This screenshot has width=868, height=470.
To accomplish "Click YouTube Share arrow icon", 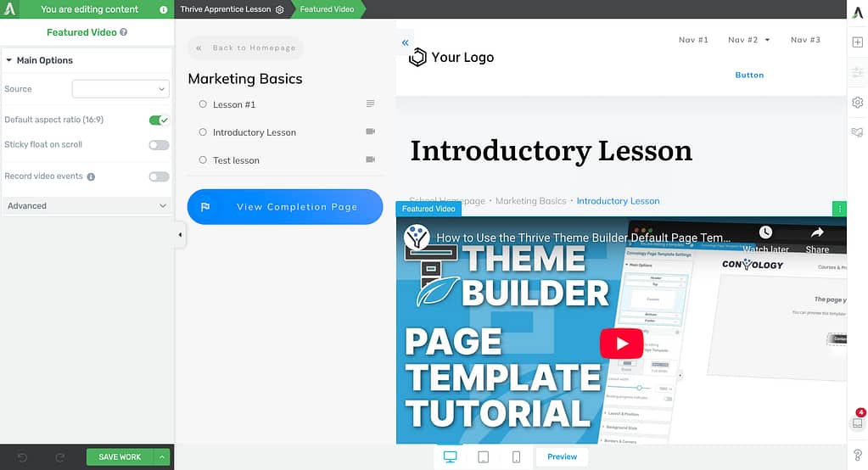I will (817, 232).
